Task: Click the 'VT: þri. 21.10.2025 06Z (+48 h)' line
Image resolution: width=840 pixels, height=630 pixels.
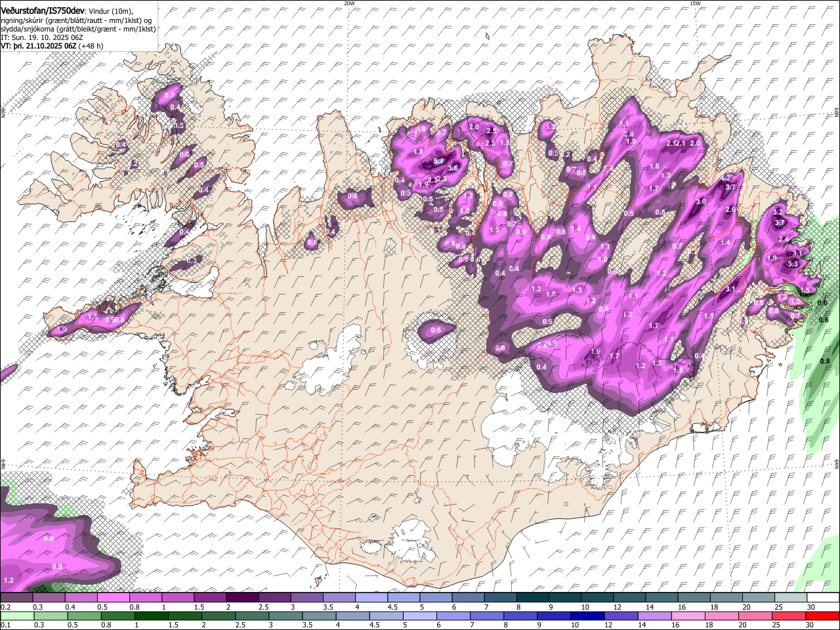Action: coord(52,47)
